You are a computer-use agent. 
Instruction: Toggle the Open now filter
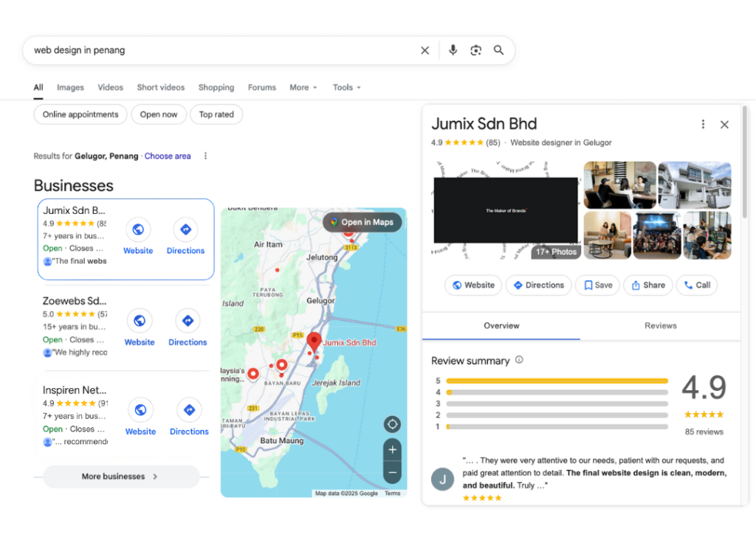tap(159, 114)
